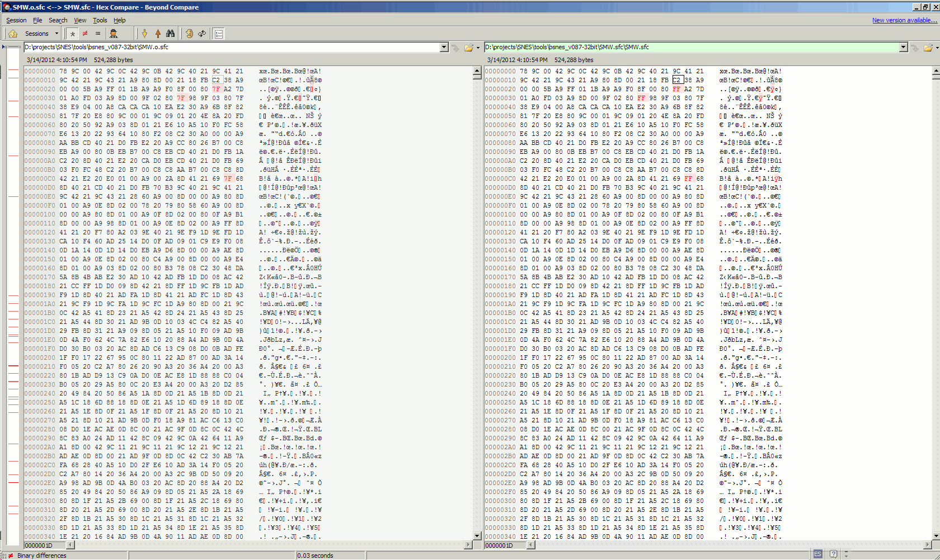The width and height of the screenshot is (940, 560).
Task: Open the View menu
Action: [80, 20]
